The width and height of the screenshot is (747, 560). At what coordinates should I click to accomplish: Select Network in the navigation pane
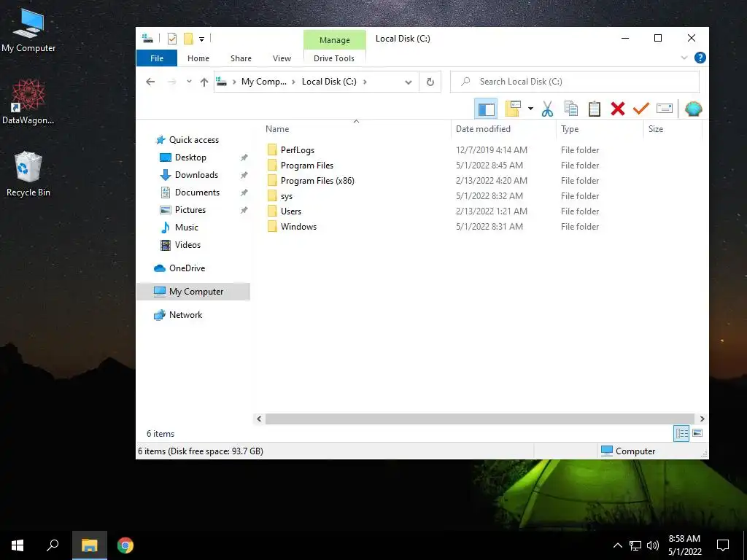point(185,315)
